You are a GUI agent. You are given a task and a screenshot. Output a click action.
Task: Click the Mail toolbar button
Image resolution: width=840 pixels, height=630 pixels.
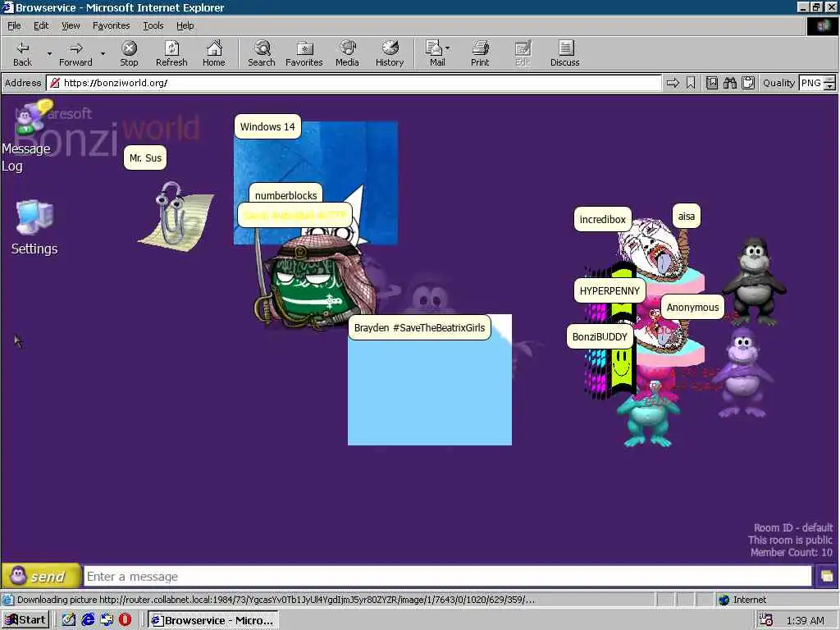(436, 53)
